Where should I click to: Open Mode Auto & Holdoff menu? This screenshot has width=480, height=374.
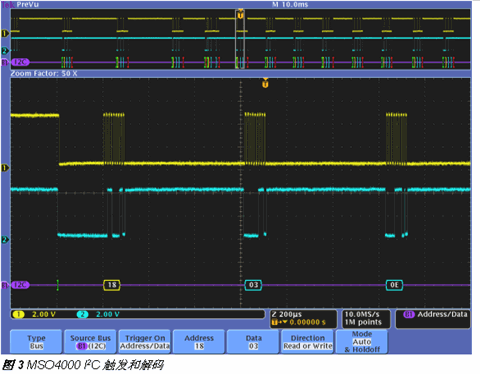[x=362, y=342]
